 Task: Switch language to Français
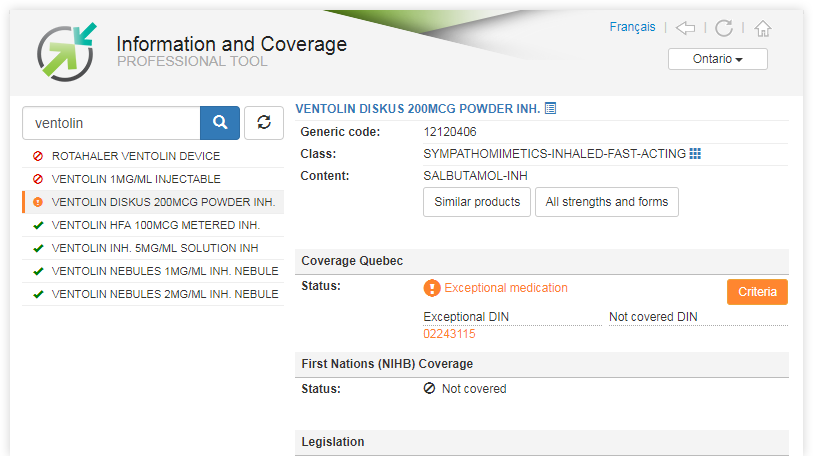point(632,27)
